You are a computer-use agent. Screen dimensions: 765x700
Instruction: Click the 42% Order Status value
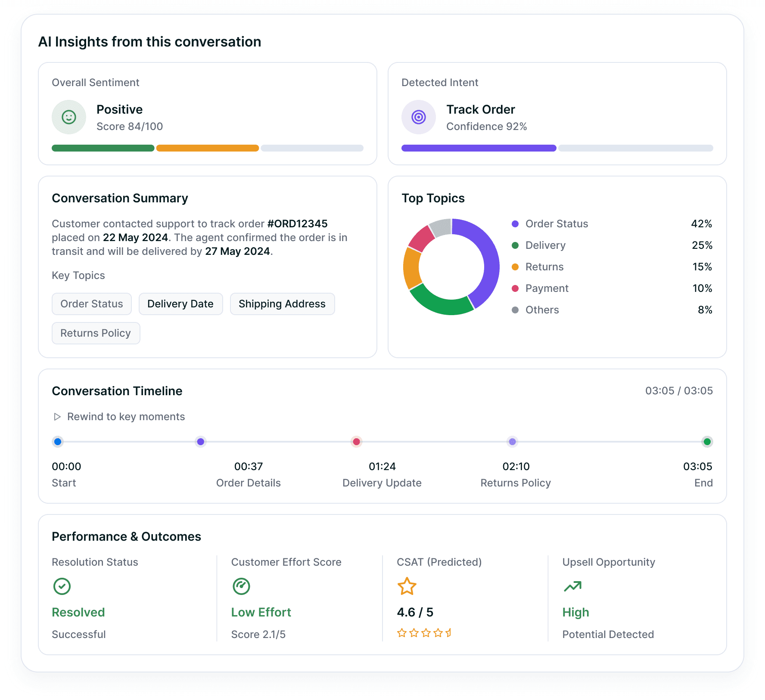point(702,224)
